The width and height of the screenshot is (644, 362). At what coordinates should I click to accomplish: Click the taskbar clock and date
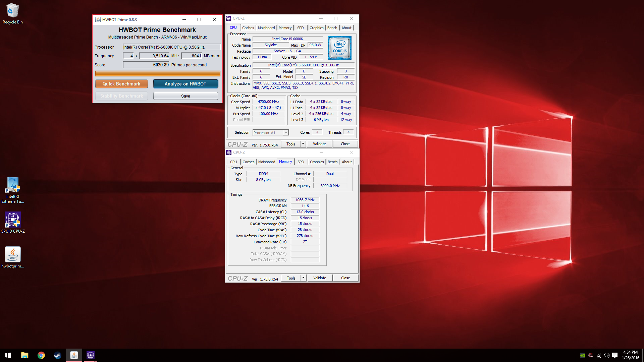point(630,355)
